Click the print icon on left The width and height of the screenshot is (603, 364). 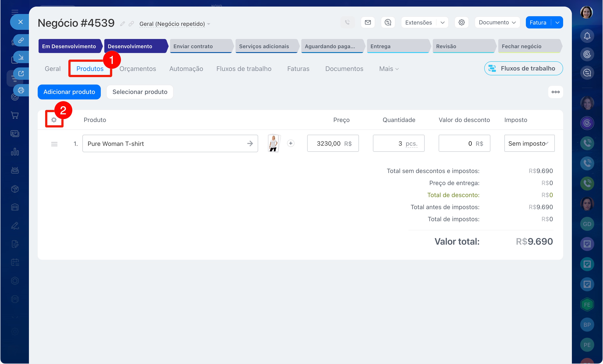tap(21, 90)
